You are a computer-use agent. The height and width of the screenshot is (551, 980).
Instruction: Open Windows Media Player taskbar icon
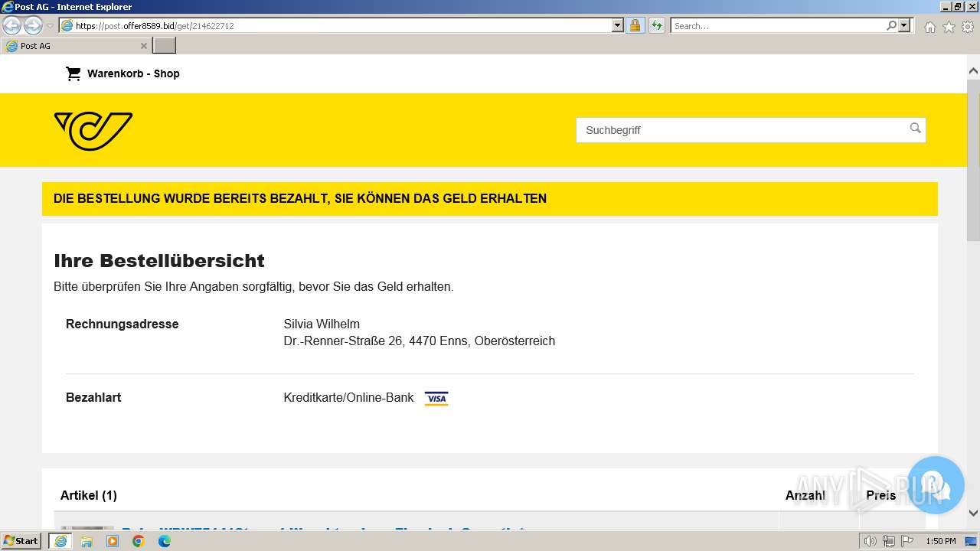113,541
